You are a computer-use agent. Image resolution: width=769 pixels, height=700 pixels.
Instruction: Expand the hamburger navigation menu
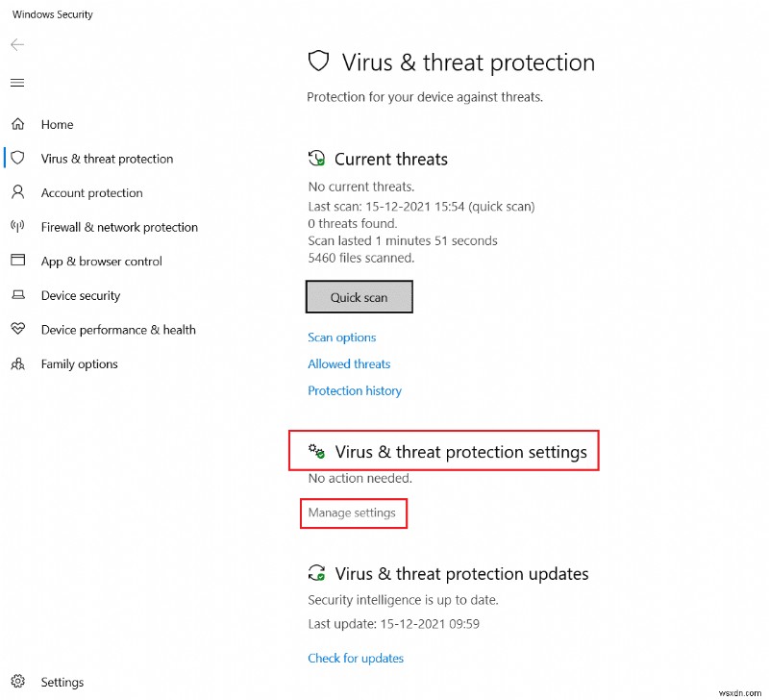[16, 83]
